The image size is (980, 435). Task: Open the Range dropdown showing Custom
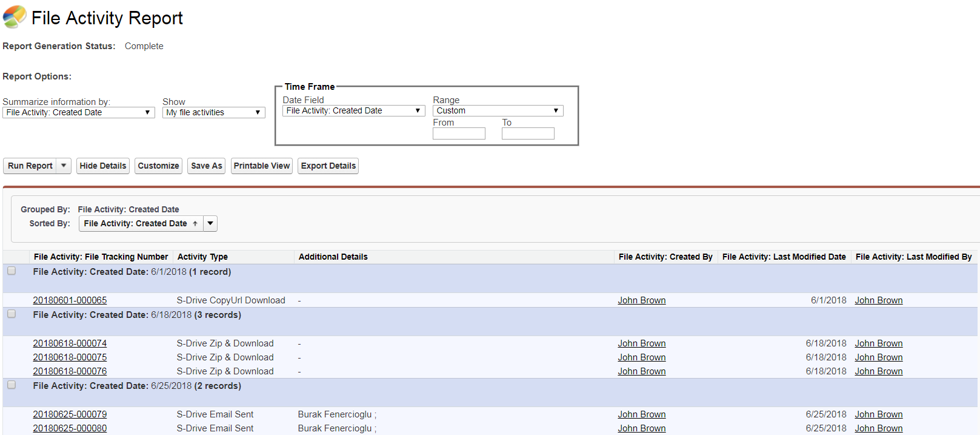[498, 110]
